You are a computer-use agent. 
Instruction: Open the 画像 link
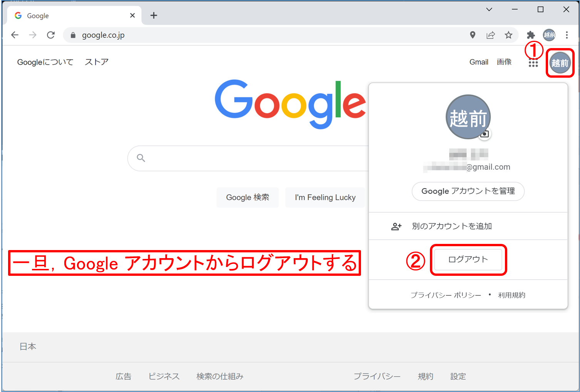(504, 62)
